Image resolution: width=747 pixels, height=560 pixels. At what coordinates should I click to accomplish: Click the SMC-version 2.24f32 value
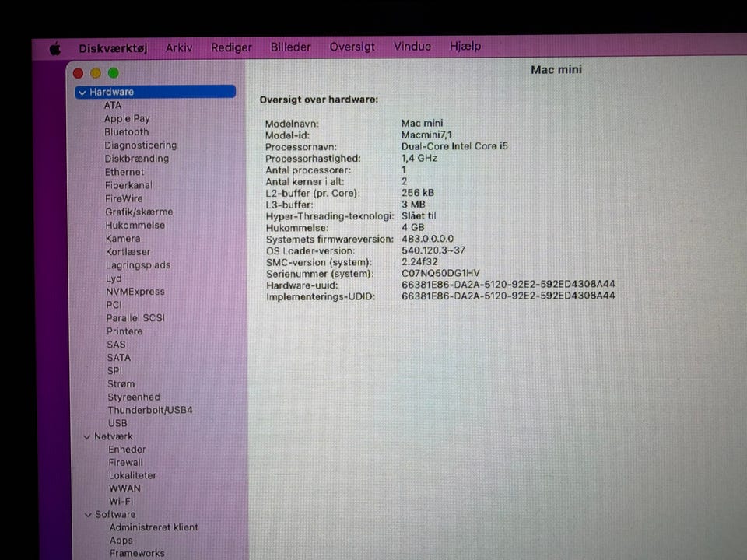[419, 262]
